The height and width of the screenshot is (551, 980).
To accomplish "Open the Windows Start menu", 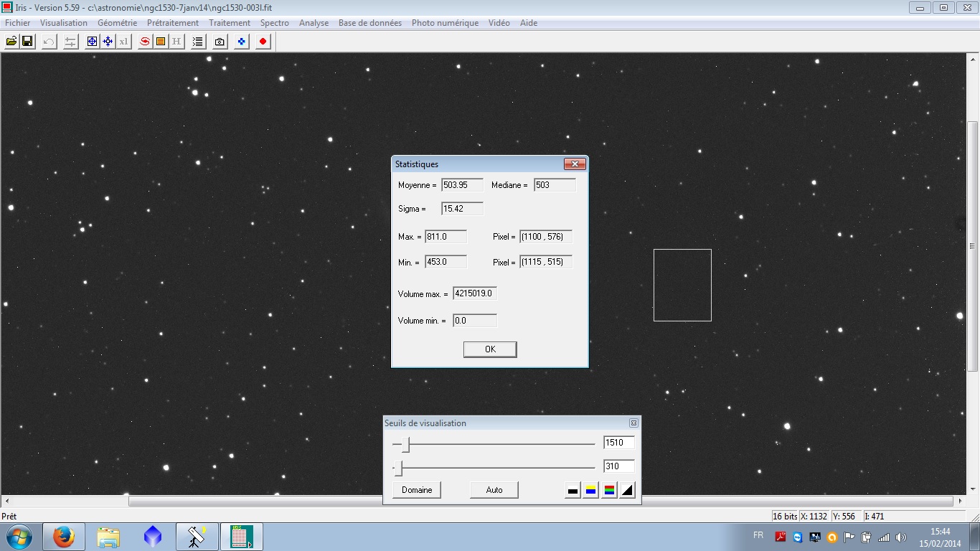I will [19, 537].
